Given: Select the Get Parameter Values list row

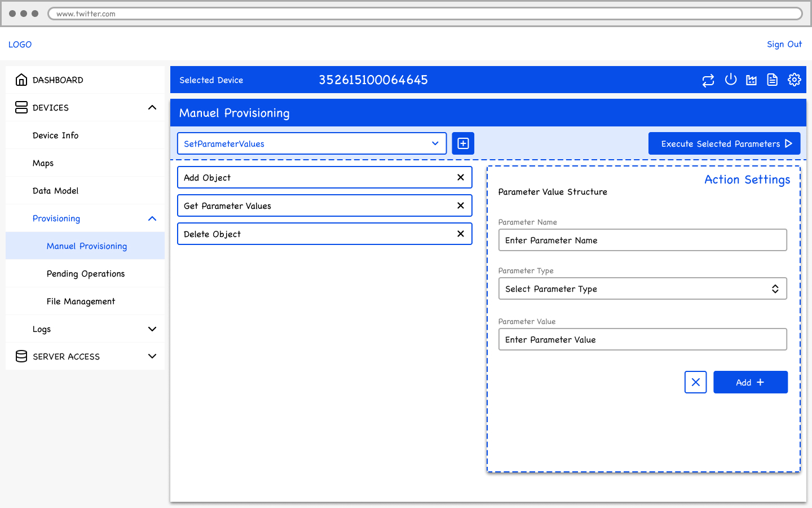Looking at the screenshot, I should (325, 205).
